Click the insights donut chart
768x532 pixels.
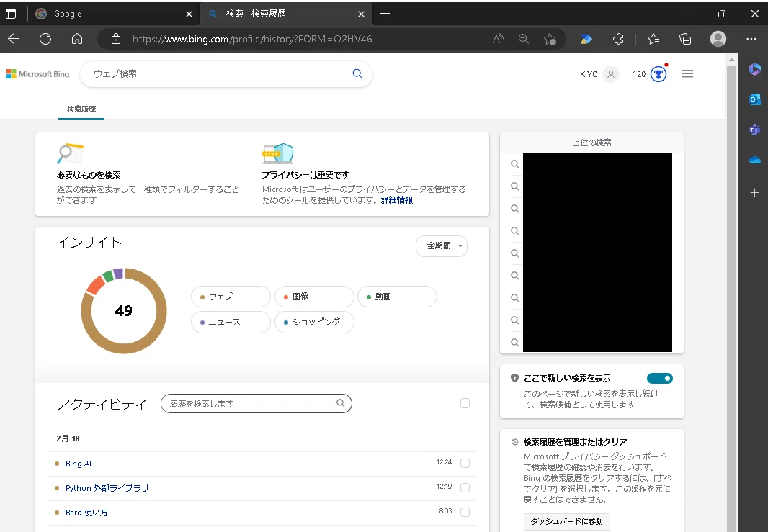124,311
